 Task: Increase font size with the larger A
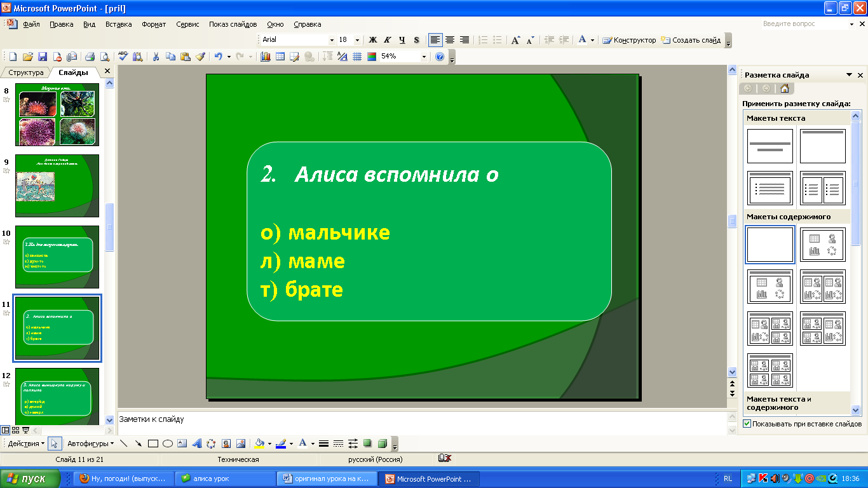[x=516, y=39]
